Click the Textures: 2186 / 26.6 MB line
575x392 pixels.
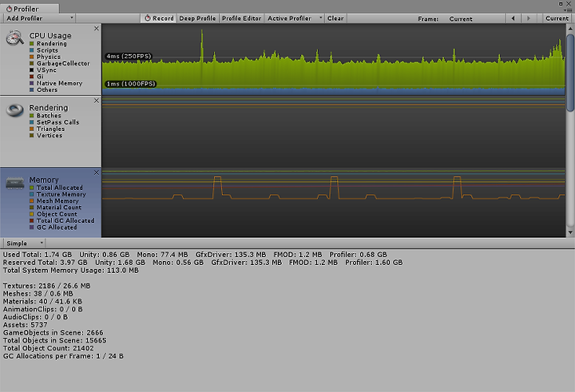[46, 286]
